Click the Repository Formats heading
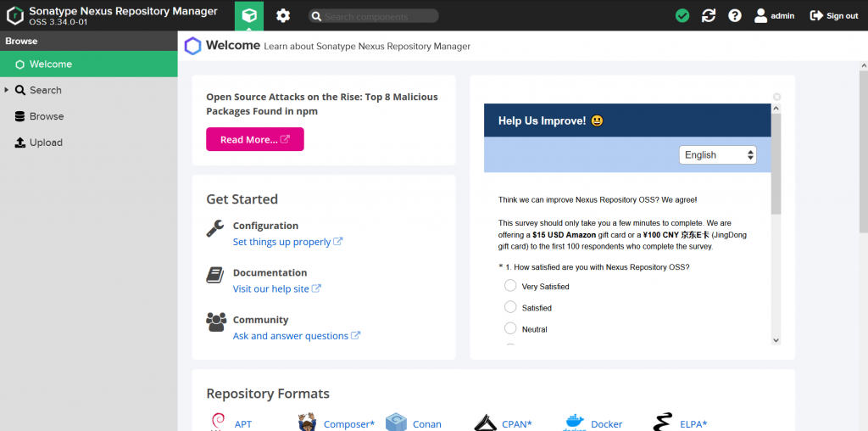Viewport: 868px width, 431px height. pyautogui.click(x=268, y=394)
